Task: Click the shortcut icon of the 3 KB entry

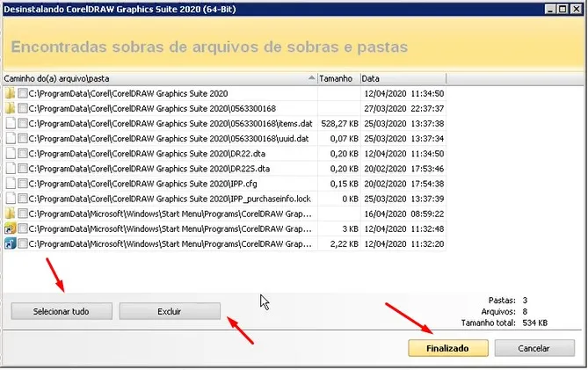Action: [x=10, y=228]
